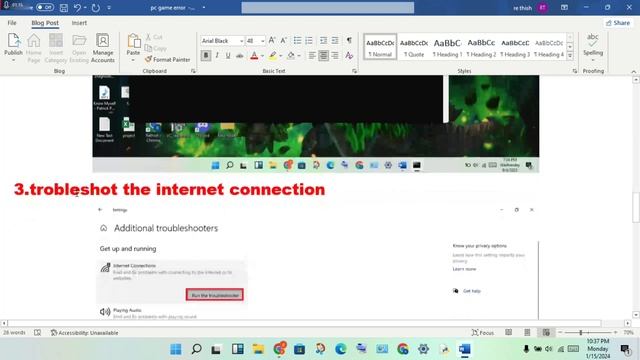The height and width of the screenshot is (360, 640).
Task: Switch to Read Mode view icon
Action: (x=509, y=333)
